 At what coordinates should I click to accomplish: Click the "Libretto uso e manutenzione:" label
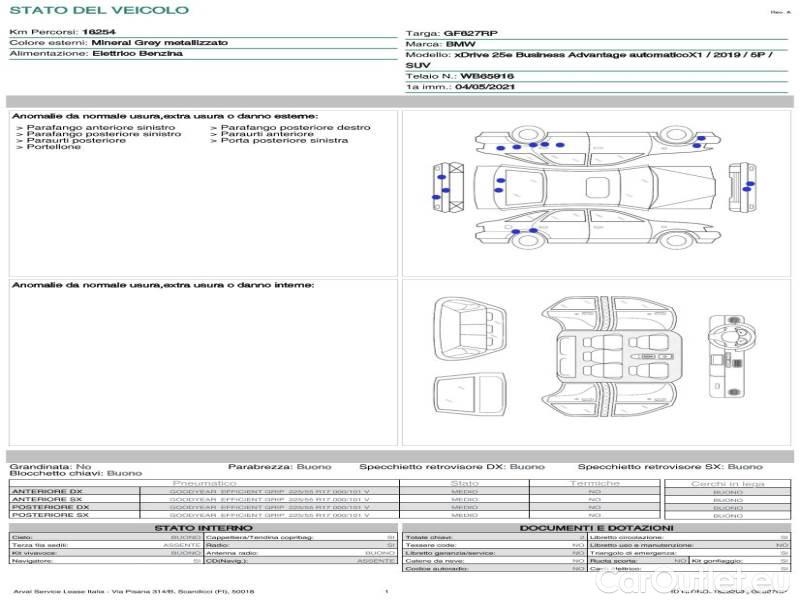tap(641, 545)
